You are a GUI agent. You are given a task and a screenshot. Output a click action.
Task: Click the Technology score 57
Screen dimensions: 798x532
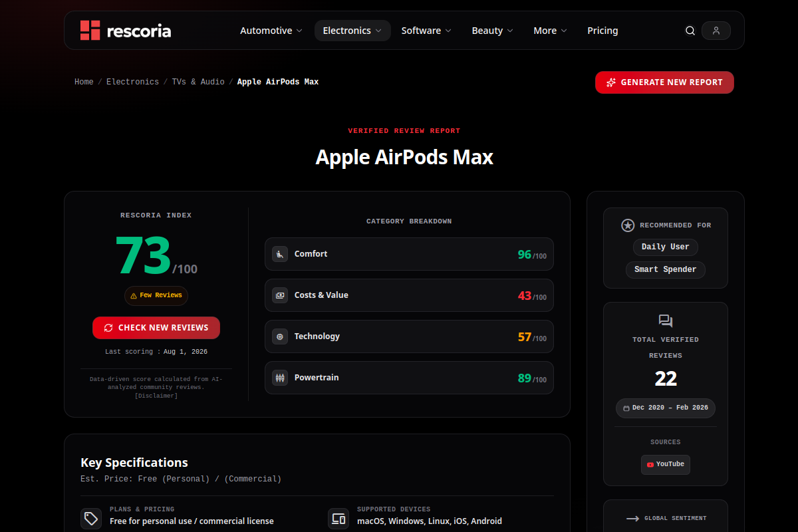point(525,337)
